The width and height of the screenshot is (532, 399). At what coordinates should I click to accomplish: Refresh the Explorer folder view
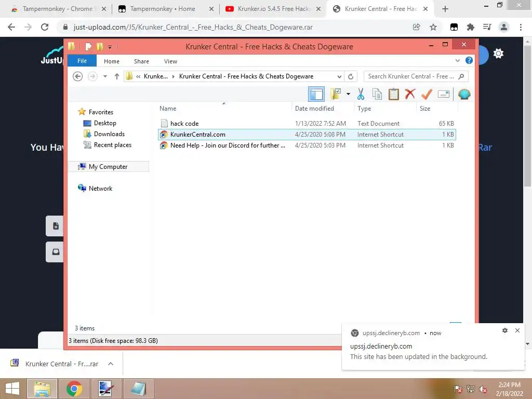point(351,76)
